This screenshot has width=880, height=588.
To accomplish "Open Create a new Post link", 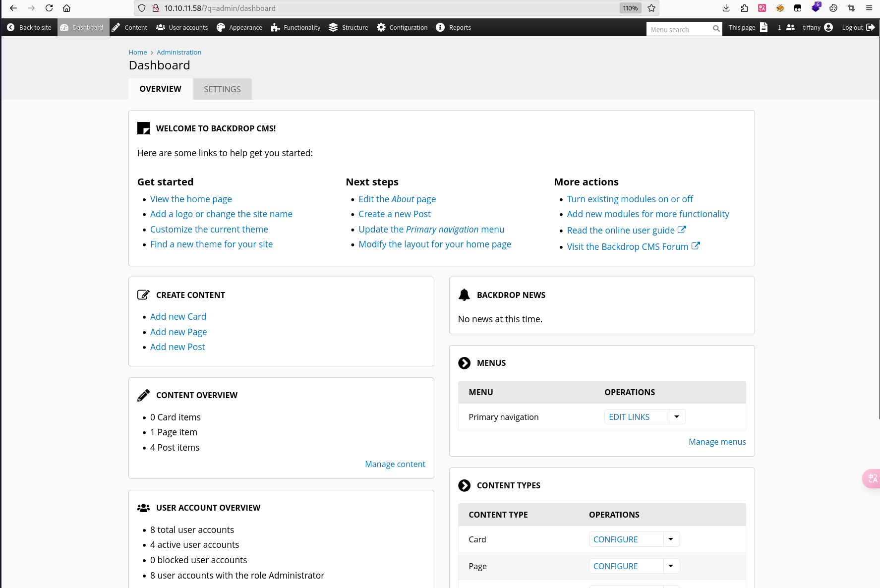I will 395,214.
